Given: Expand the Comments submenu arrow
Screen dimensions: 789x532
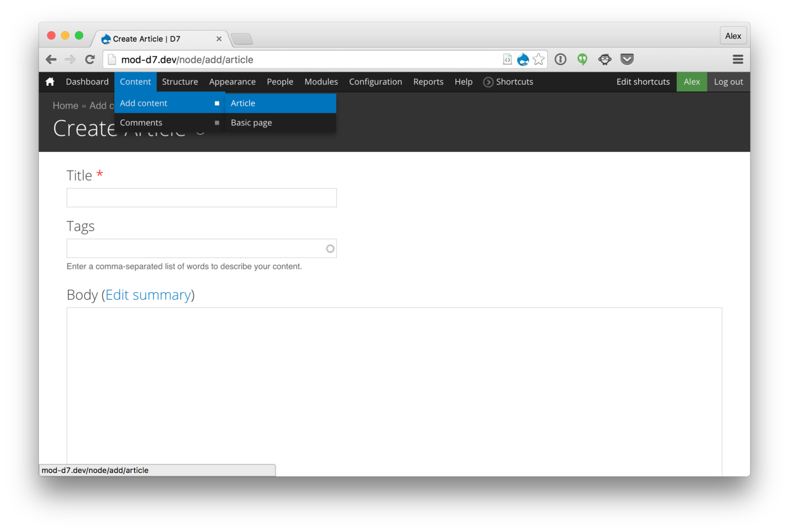Looking at the screenshot, I should point(217,123).
